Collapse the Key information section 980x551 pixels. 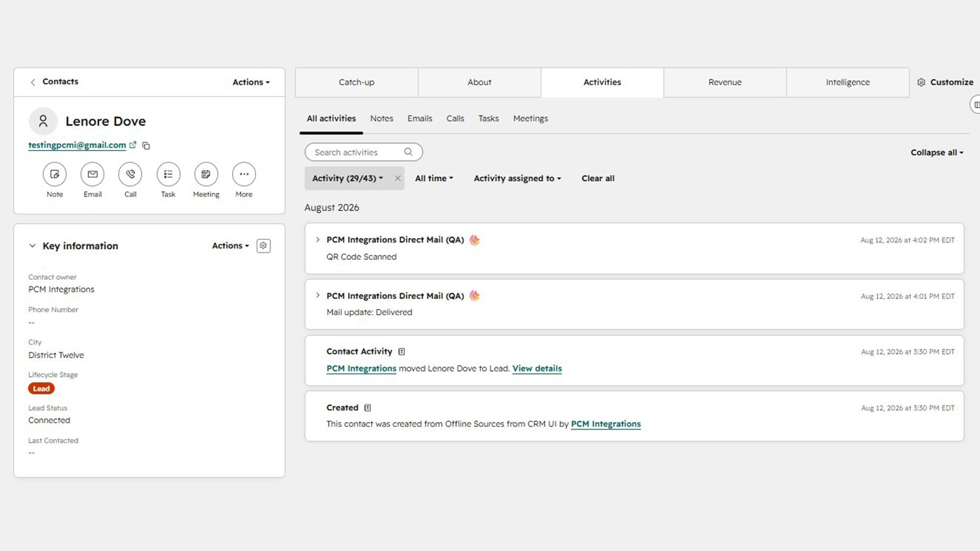(32, 246)
